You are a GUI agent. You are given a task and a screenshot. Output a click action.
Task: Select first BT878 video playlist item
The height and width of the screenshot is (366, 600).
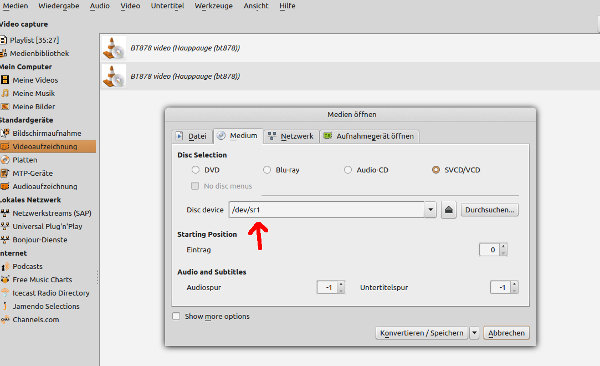coord(350,48)
